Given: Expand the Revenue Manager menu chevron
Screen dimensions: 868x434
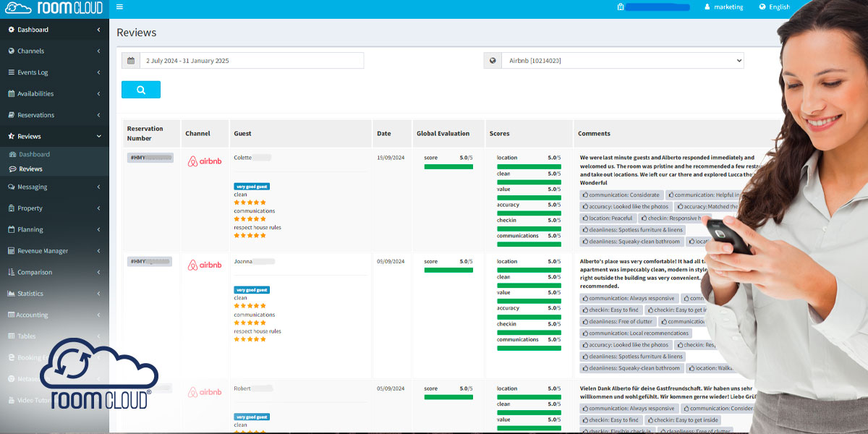Looking at the screenshot, I should [x=98, y=251].
